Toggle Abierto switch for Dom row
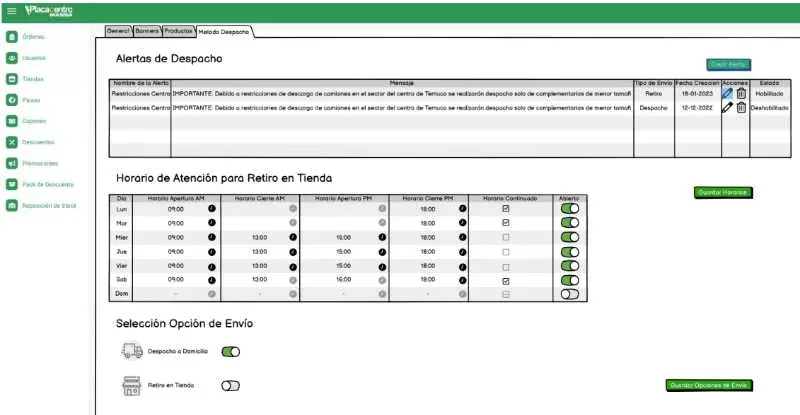Image resolution: width=800 pixels, height=415 pixels. (570, 295)
